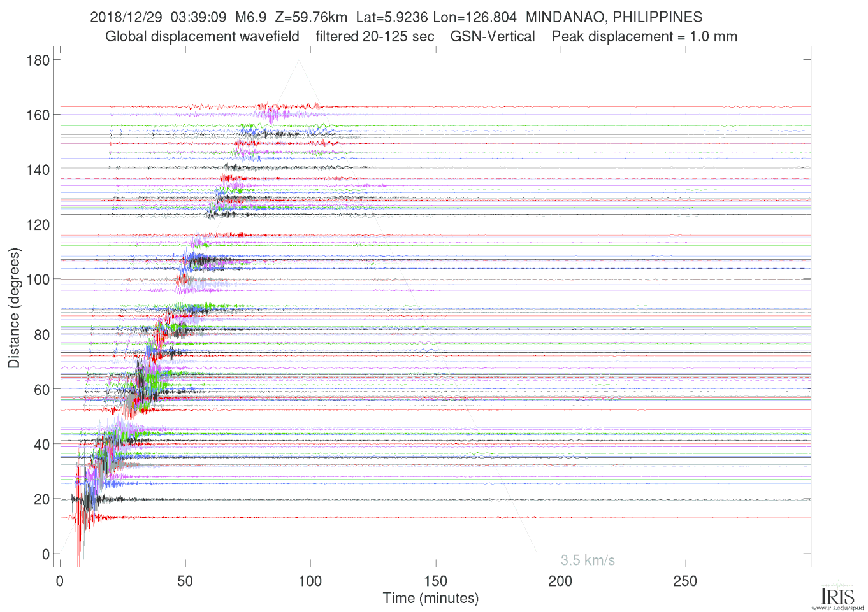
Task: Click the GSN-Vertical label
Action: click(493, 37)
